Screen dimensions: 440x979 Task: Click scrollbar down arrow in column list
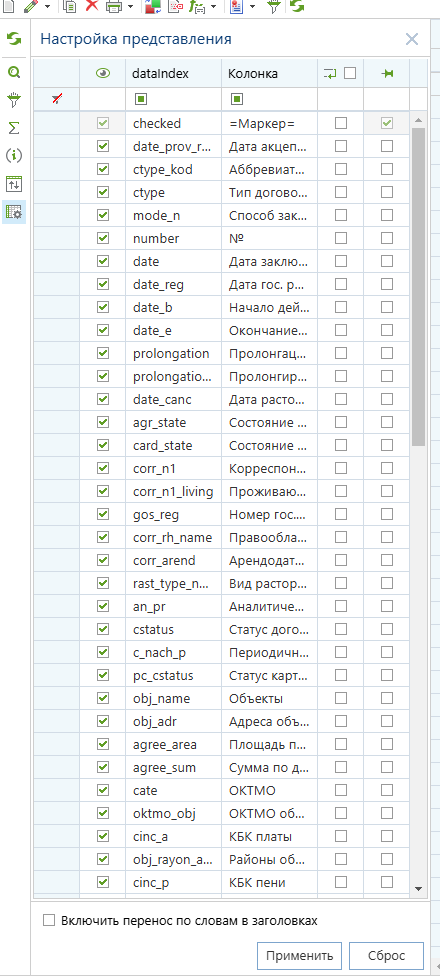click(x=418, y=888)
